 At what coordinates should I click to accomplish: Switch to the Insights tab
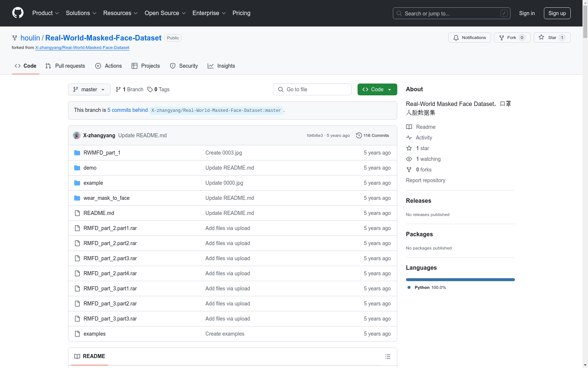(x=221, y=66)
